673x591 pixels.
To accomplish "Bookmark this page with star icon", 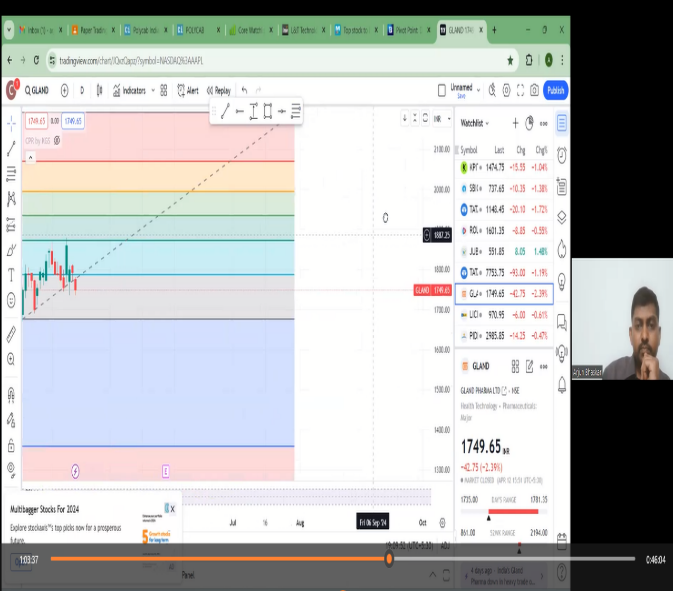I will tap(510, 61).
